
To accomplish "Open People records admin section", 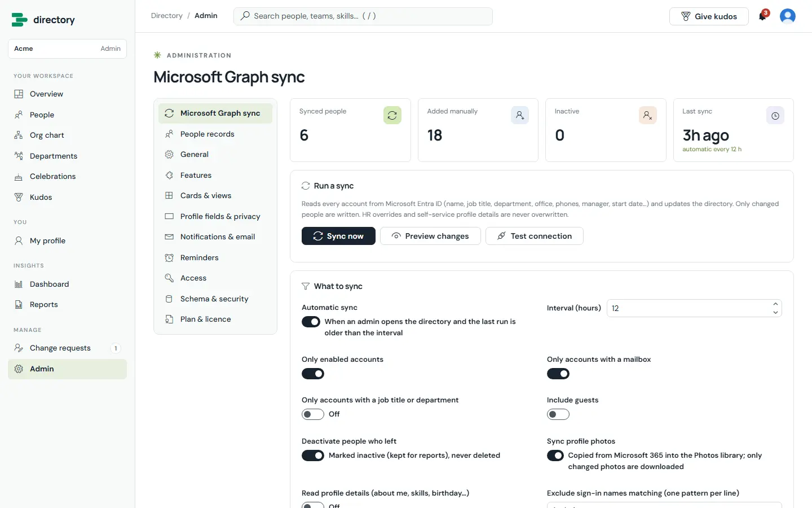I will [215, 134].
